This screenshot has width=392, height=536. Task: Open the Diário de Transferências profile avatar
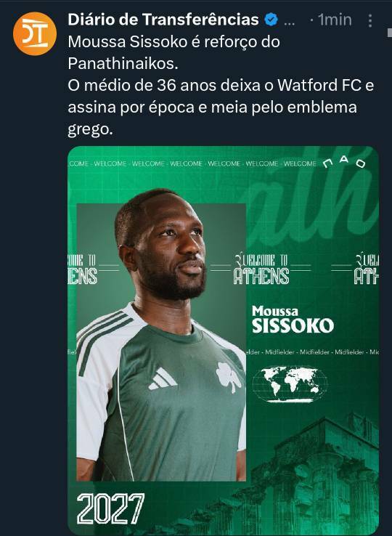pyautogui.click(x=35, y=33)
